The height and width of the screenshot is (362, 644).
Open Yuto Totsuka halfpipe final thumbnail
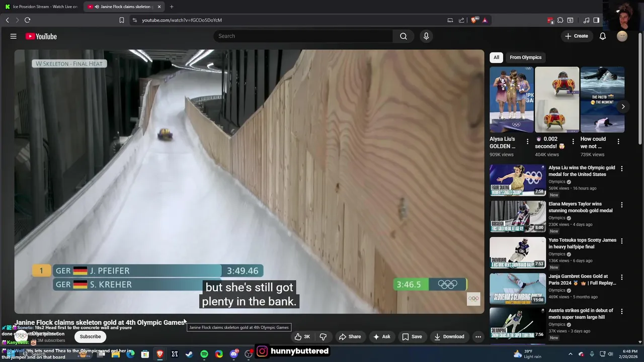coord(518,253)
